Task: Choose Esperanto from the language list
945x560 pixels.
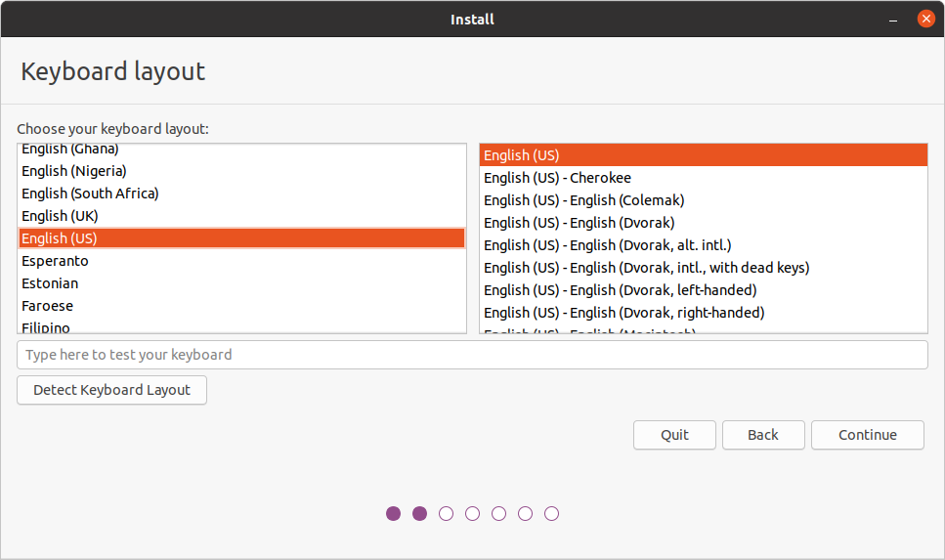Action: point(55,261)
